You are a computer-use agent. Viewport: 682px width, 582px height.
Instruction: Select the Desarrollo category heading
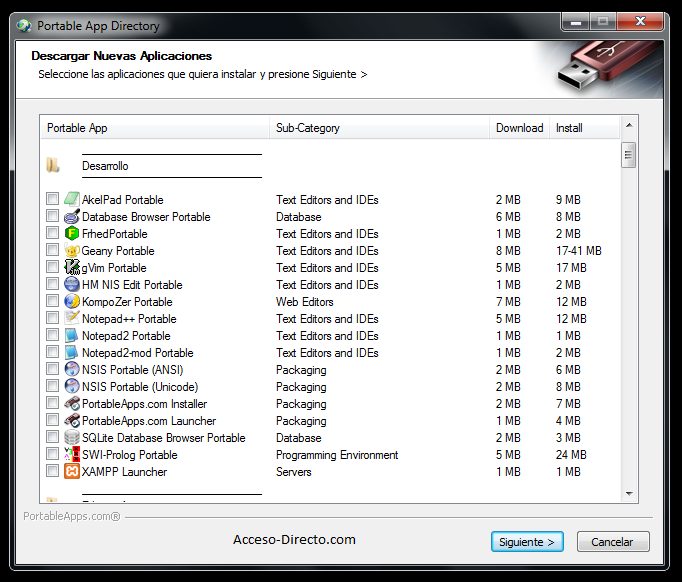105,166
